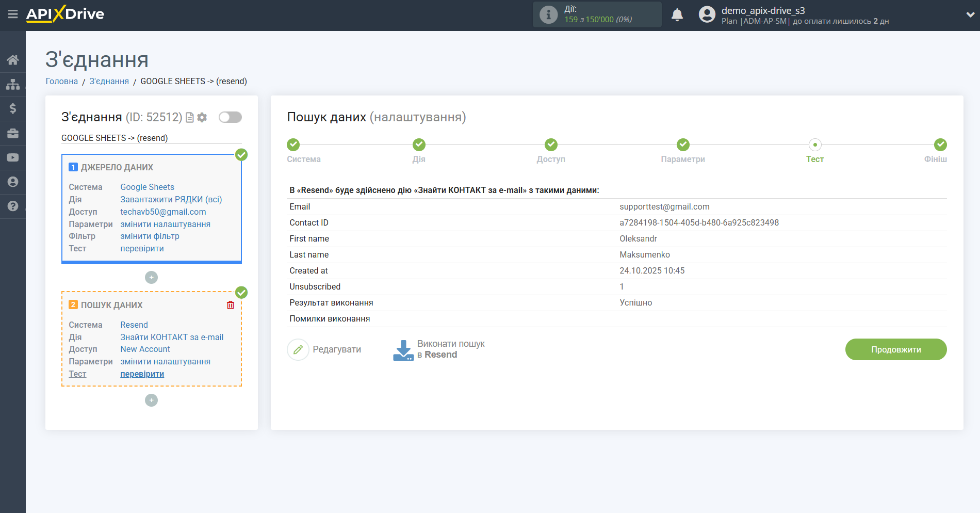The width and height of the screenshot is (980, 513).
Task: Click the home icon in sidebar
Action: pyautogui.click(x=13, y=60)
